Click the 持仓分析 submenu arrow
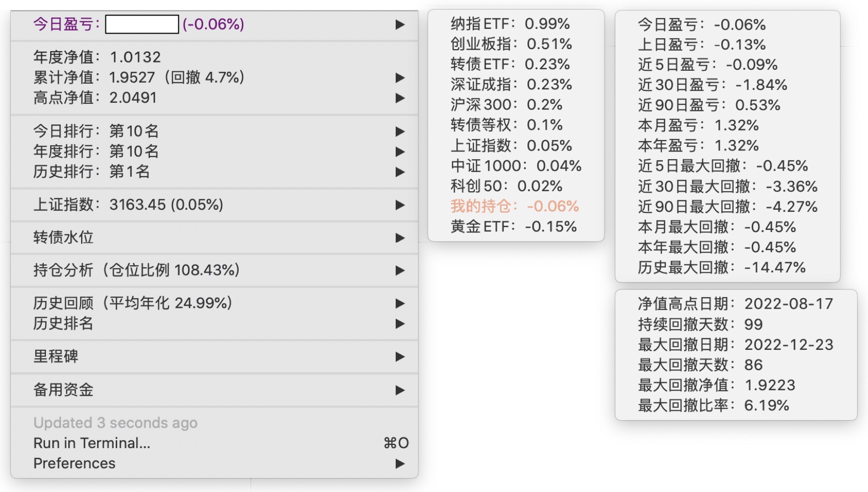The height and width of the screenshot is (492, 868). [399, 270]
